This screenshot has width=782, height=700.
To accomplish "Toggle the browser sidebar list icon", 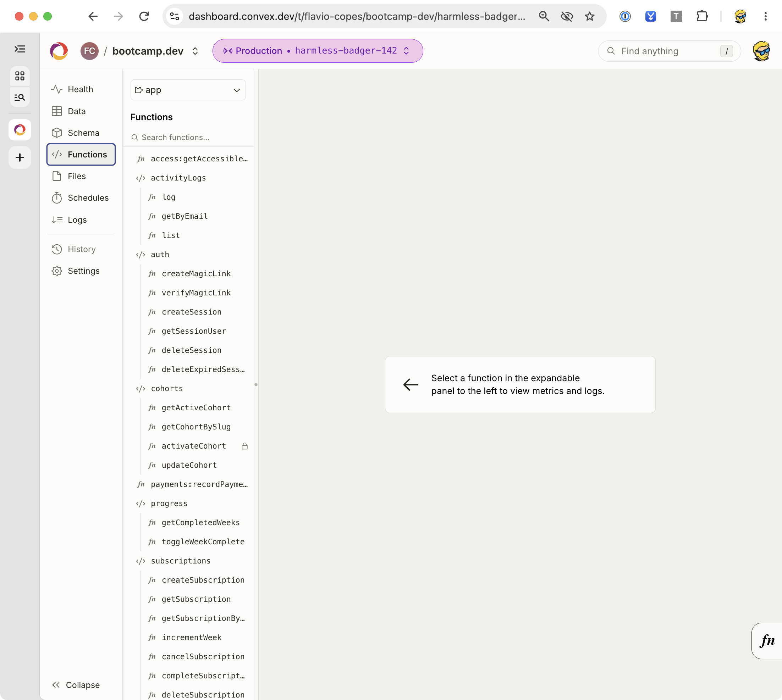I will coord(20,49).
